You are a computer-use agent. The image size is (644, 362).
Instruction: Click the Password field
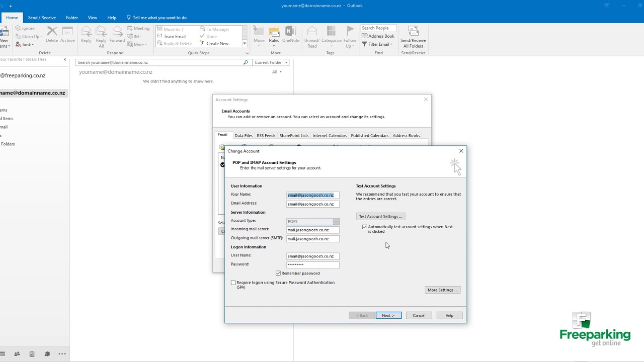point(313,265)
